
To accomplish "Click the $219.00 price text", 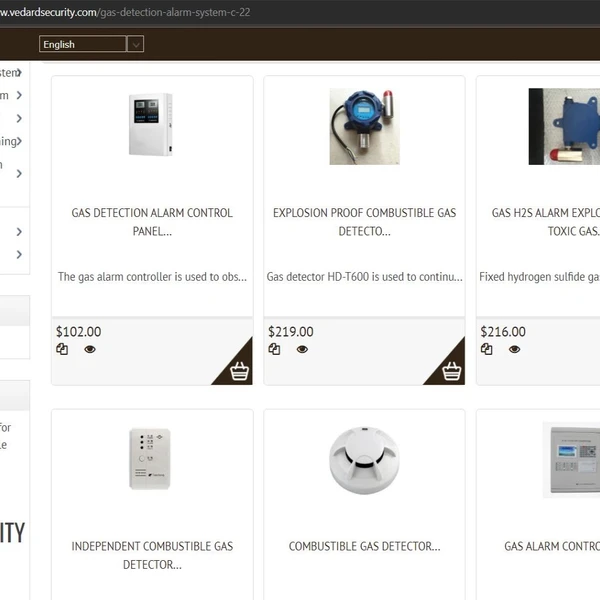I will click(291, 331).
